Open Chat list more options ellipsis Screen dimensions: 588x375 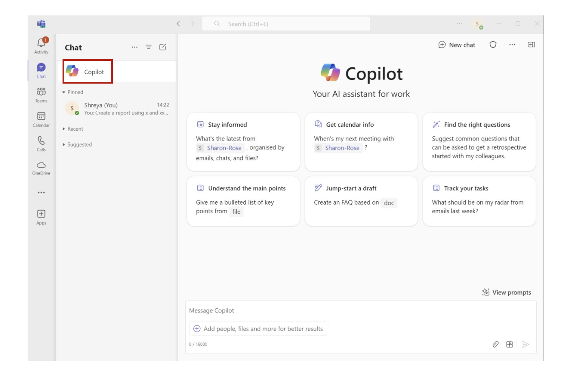coord(134,47)
